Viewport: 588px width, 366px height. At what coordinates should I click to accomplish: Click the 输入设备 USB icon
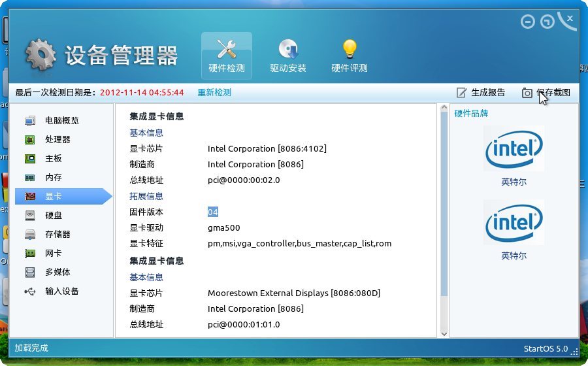point(30,291)
